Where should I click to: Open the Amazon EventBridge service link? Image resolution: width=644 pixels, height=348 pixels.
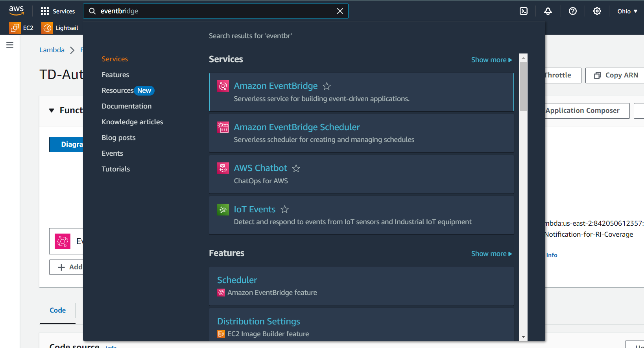[x=276, y=86]
